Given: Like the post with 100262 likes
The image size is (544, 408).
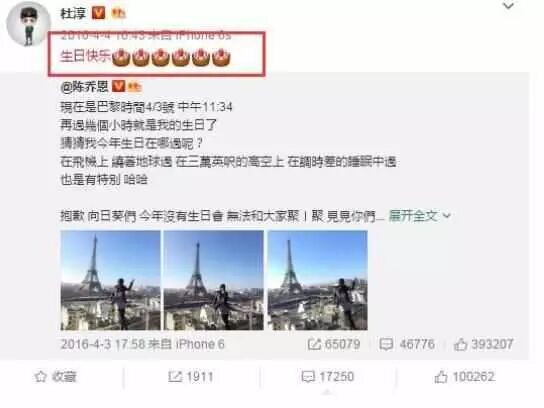Looking at the screenshot, I should pyautogui.click(x=465, y=377).
